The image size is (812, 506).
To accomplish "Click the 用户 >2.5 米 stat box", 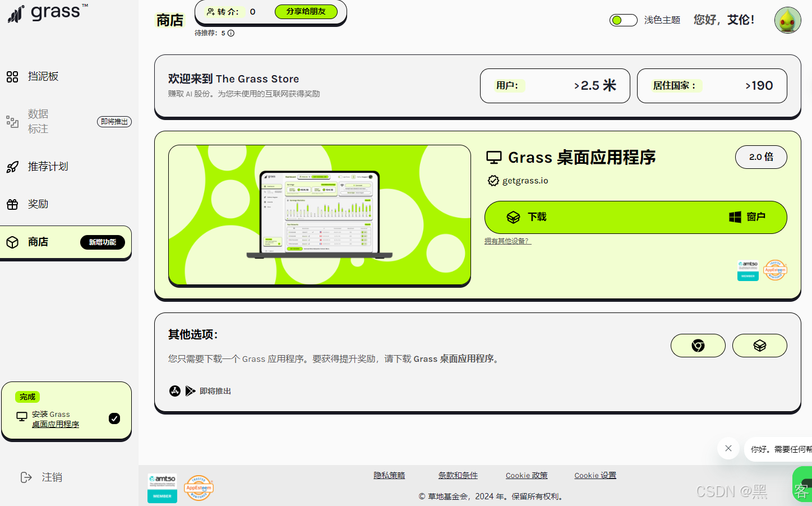I will pos(555,86).
